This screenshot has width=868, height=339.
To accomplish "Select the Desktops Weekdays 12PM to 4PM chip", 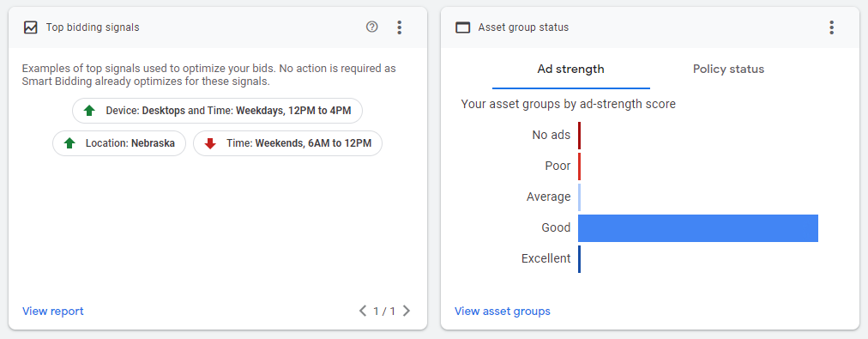I will tap(217, 111).
